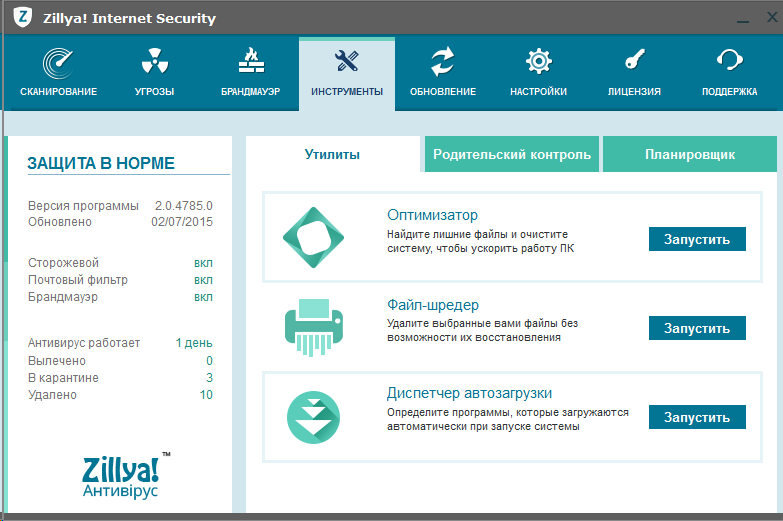Screen dimensions: 783x521
Task: Click the Оптимизатор title link
Action: (432, 215)
